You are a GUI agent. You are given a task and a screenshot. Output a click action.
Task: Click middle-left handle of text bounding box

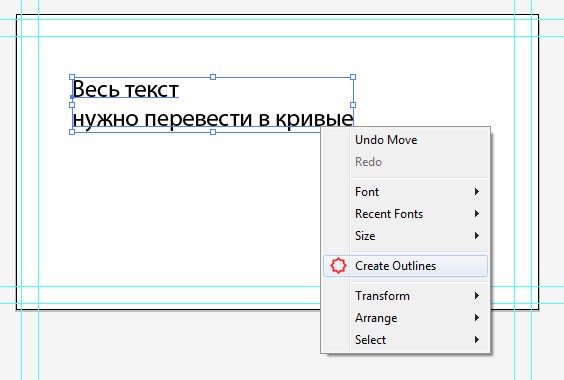coord(72,105)
